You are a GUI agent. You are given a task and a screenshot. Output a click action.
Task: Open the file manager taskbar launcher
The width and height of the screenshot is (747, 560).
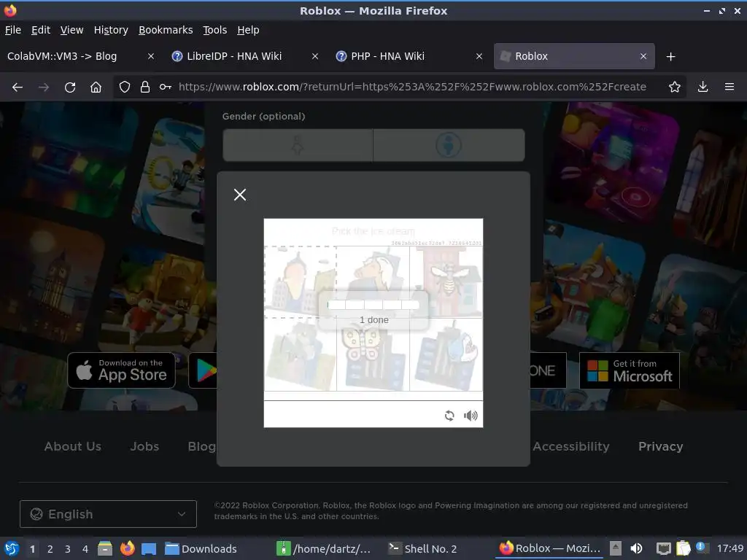point(105,548)
